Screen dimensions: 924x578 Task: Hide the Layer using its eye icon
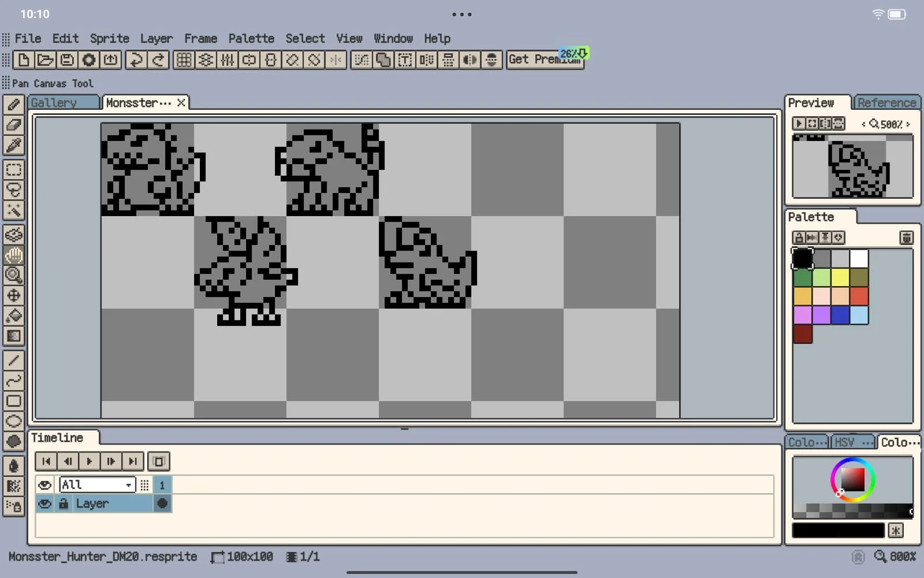click(x=44, y=504)
